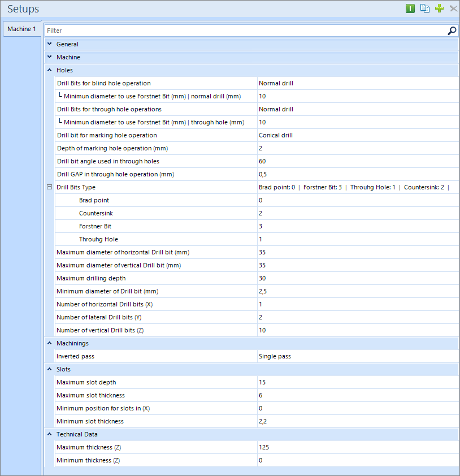The width and height of the screenshot is (460, 476).
Task: Edit Forstnet Bit normal drill minimum diameter value
Action: click(x=358, y=96)
